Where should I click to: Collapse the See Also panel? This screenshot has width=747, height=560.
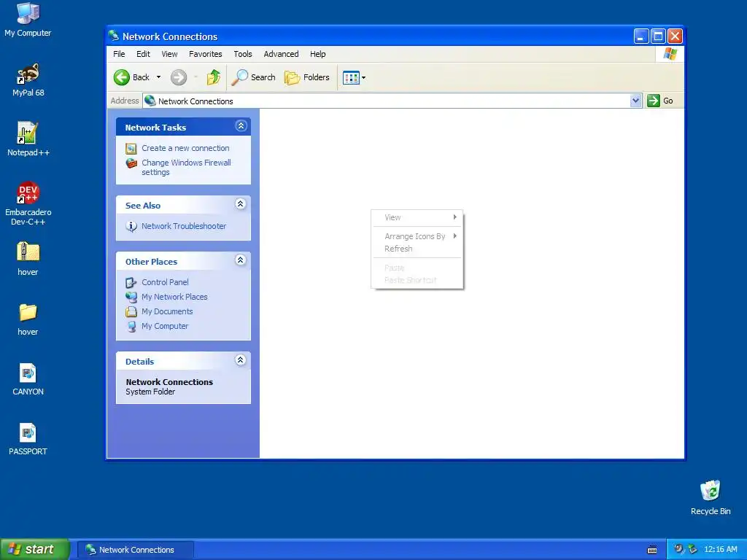pos(241,204)
